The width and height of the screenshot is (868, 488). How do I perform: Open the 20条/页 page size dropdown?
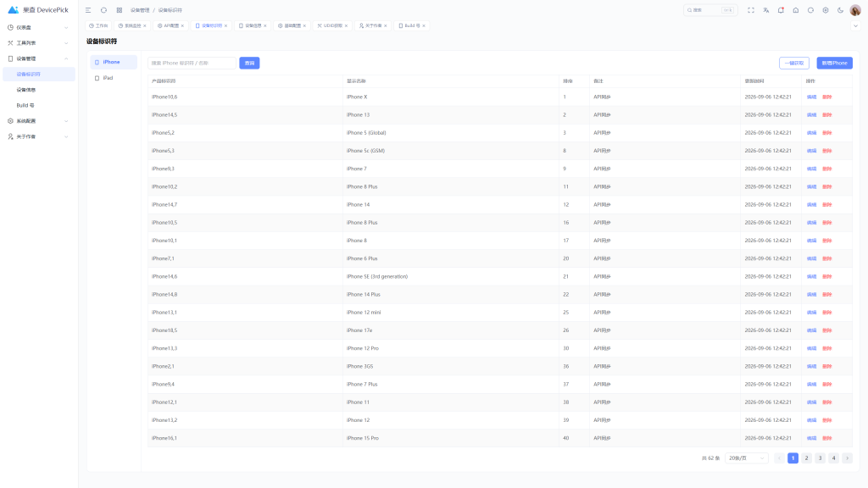(746, 458)
